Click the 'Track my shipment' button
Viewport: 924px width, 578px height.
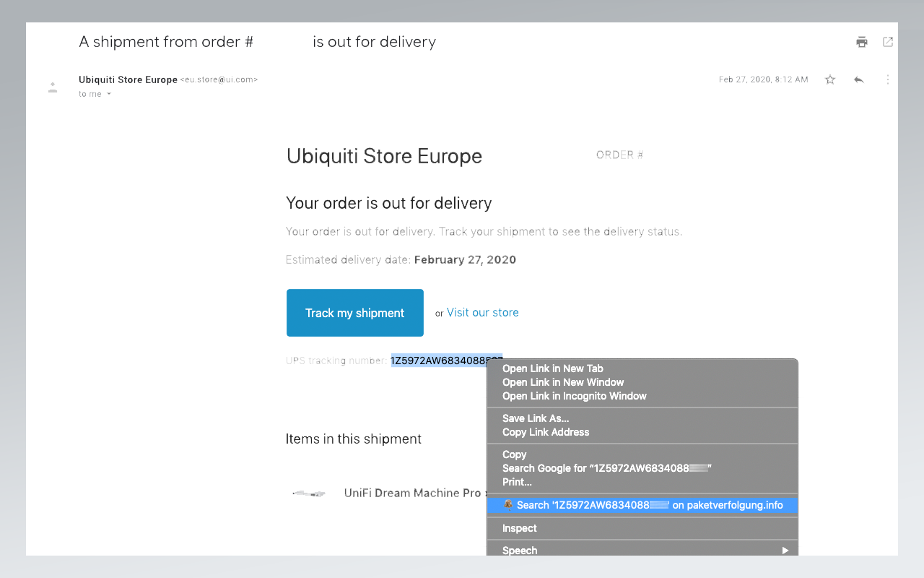354,313
